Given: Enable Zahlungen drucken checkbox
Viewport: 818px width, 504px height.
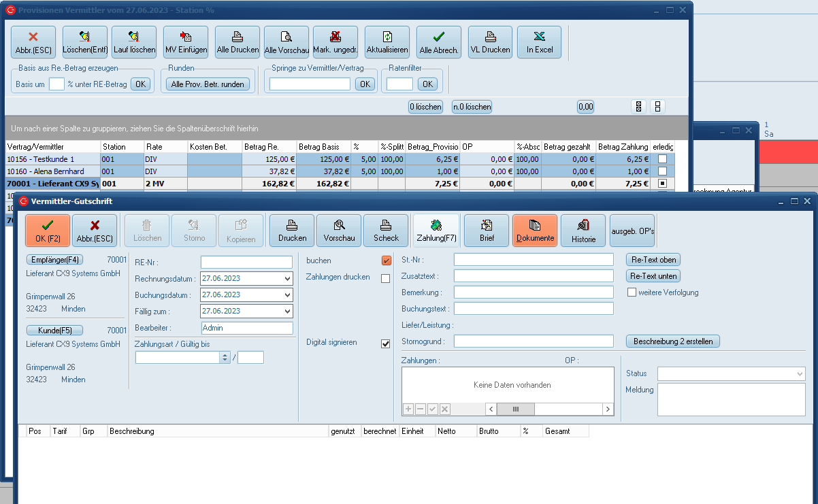Looking at the screenshot, I should click(x=386, y=278).
